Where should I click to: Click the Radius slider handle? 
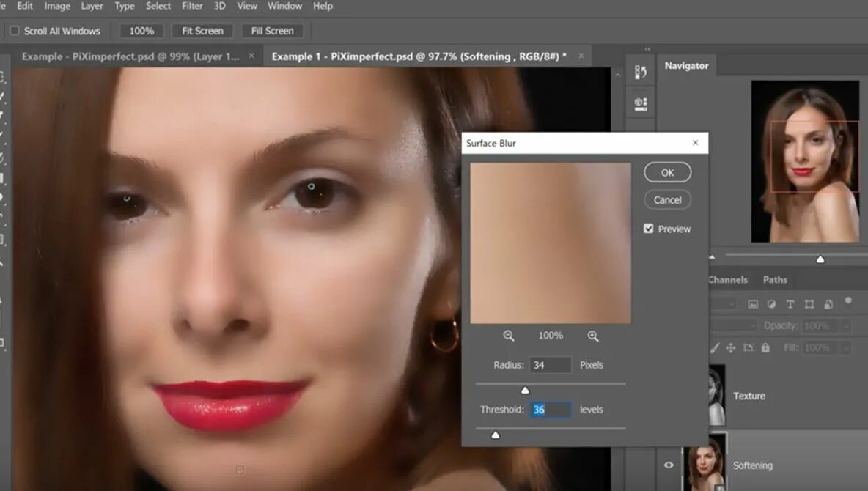coord(525,391)
